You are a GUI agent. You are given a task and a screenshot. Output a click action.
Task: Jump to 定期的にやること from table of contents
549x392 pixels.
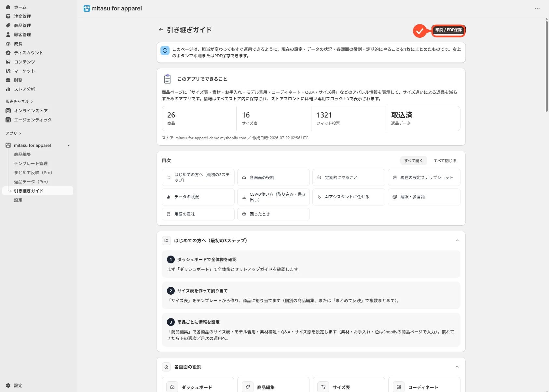(349, 177)
